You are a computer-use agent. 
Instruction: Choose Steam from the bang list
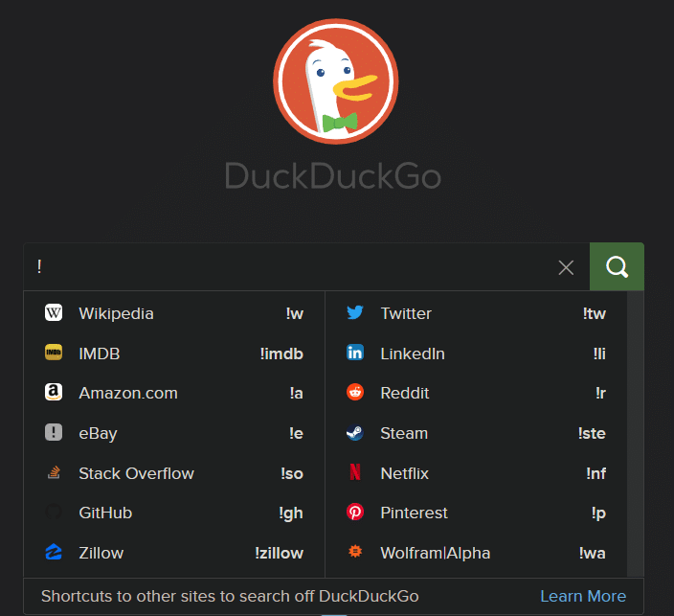[x=476, y=433]
